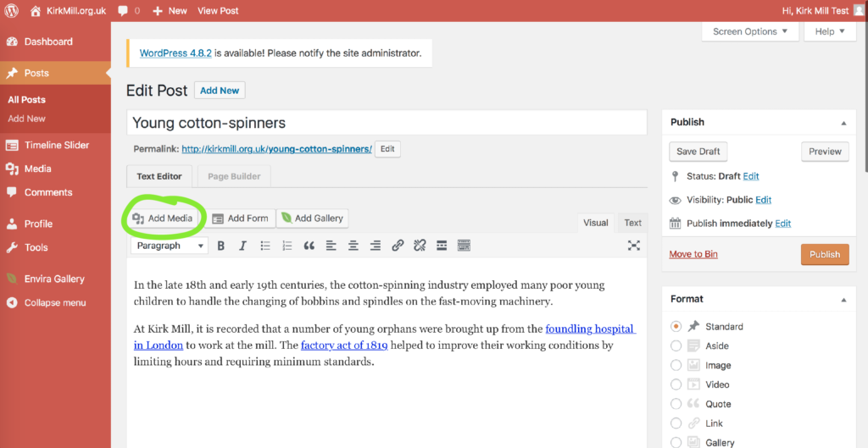Screen dimensions: 868x448
Task: Click the Bold formatting icon
Action: click(221, 246)
